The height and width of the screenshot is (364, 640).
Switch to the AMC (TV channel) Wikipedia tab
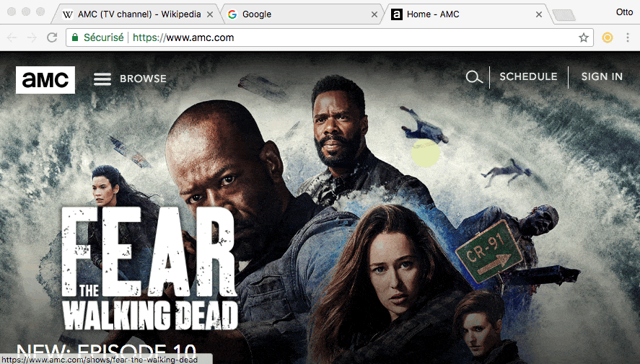tap(139, 14)
